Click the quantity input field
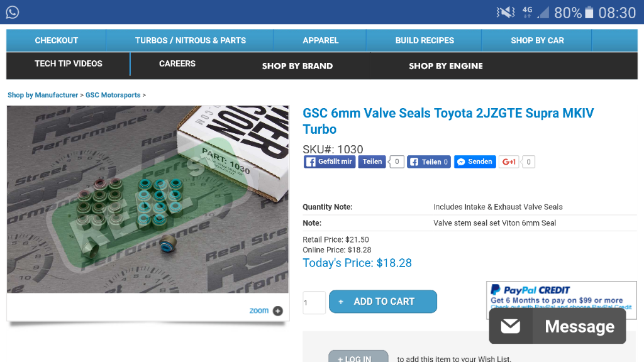644x362 pixels. point(314,302)
